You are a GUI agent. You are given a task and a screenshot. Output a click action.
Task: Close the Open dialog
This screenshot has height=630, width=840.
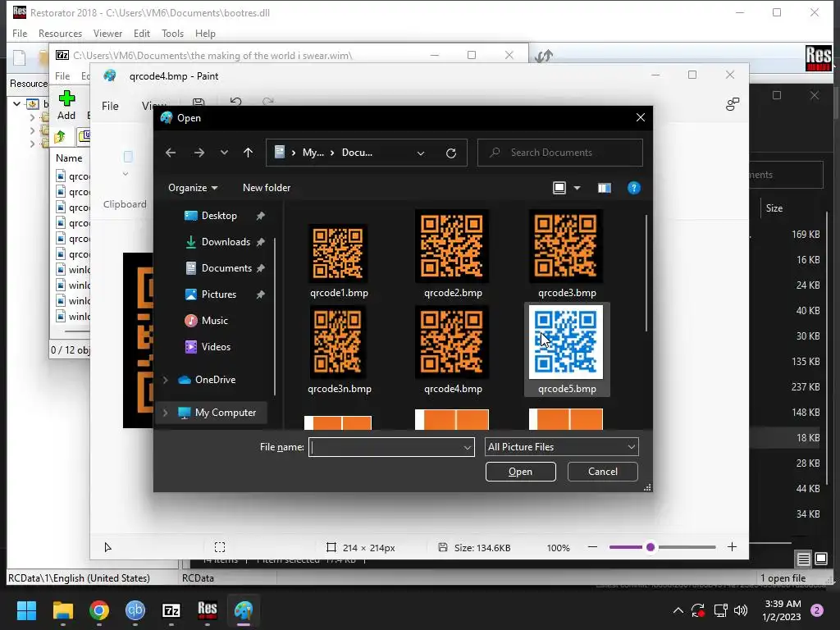640,117
